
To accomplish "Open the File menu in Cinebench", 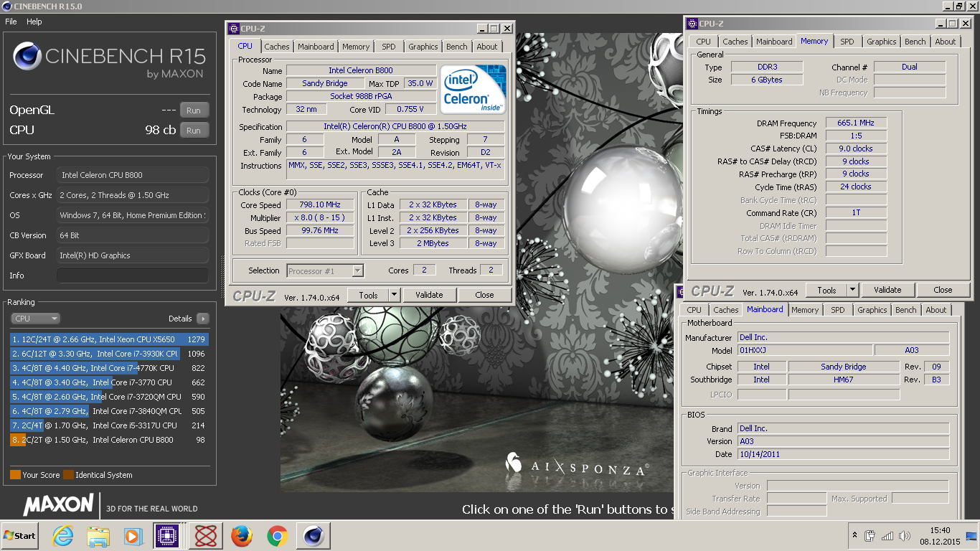I will (x=11, y=22).
